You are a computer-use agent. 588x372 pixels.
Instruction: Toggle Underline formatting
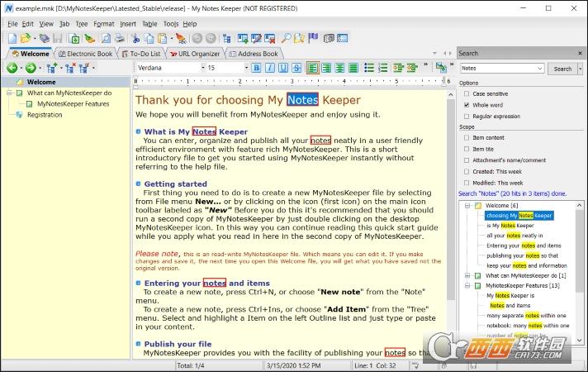[283, 68]
